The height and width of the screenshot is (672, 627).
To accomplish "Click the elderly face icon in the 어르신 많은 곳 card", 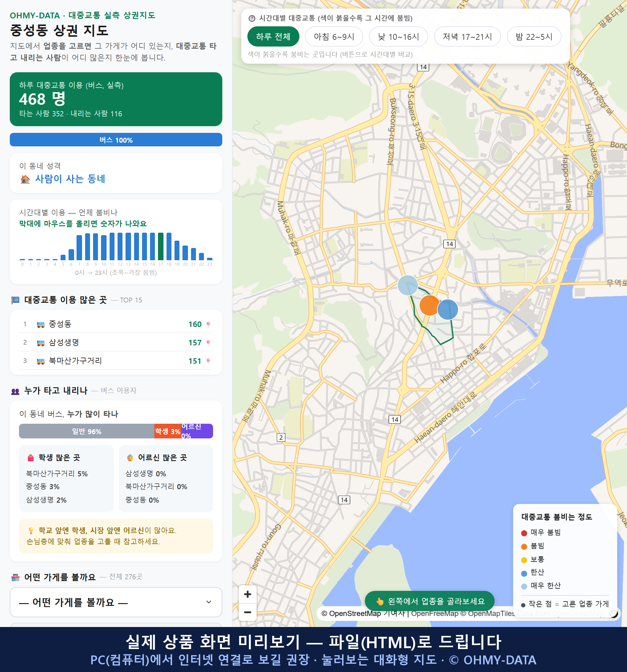I will point(130,458).
